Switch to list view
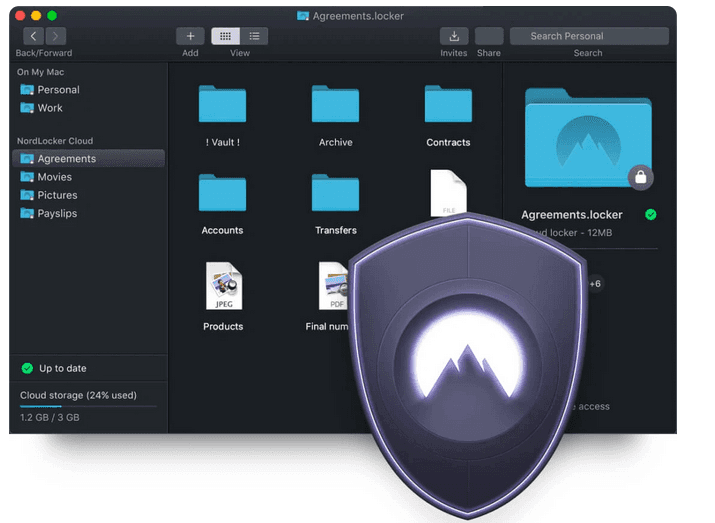This screenshot has height=523, width=715. (x=254, y=36)
